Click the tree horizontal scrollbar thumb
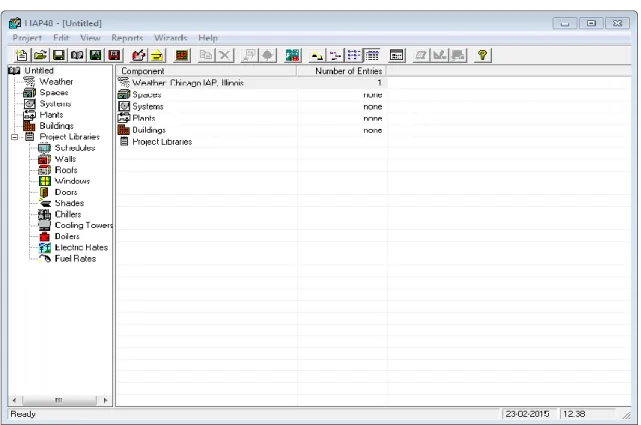Viewport: 641px width, 425px height. 59,400
